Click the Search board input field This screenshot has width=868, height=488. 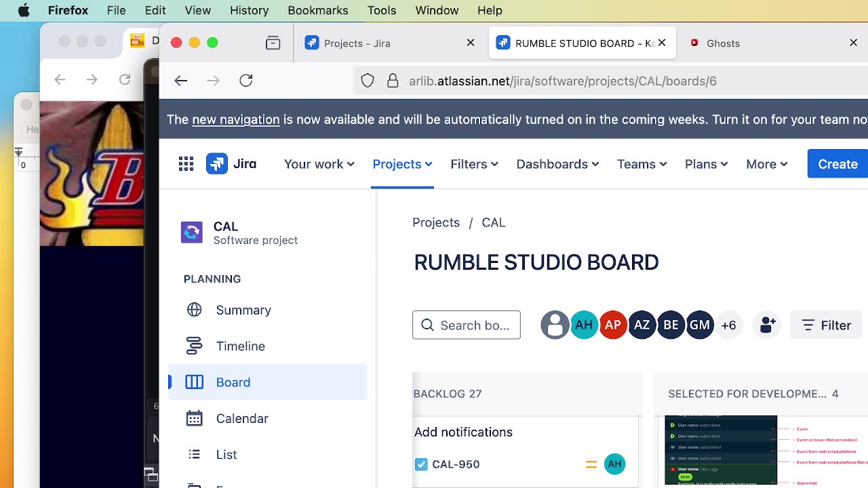[467, 325]
